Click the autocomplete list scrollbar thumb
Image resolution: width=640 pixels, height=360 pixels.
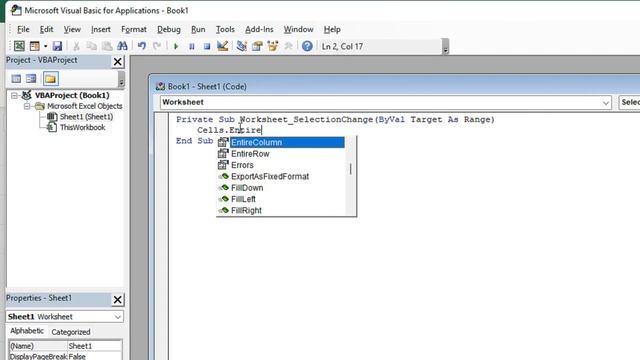coord(351,169)
